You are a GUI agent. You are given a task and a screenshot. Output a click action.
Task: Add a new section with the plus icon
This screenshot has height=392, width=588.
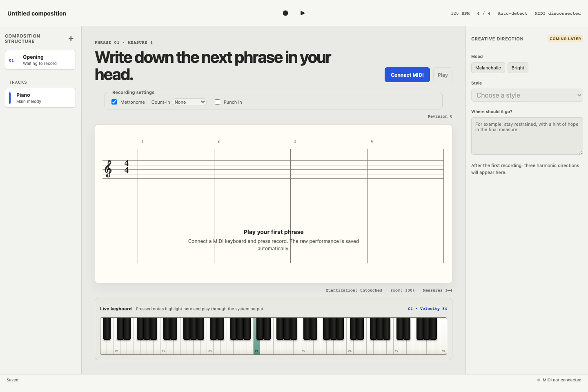(x=71, y=39)
